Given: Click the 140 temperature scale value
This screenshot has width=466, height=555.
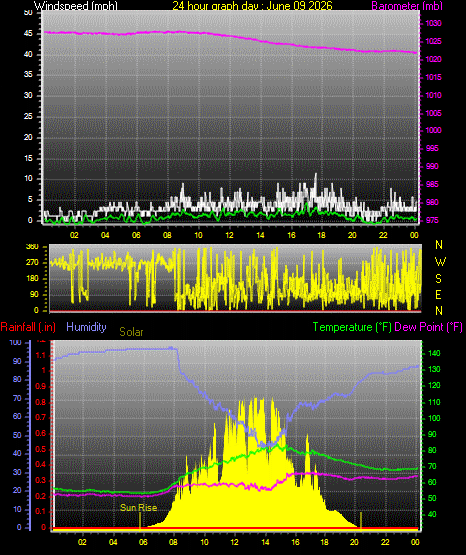Looking at the screenshot, I should (434, 353).
